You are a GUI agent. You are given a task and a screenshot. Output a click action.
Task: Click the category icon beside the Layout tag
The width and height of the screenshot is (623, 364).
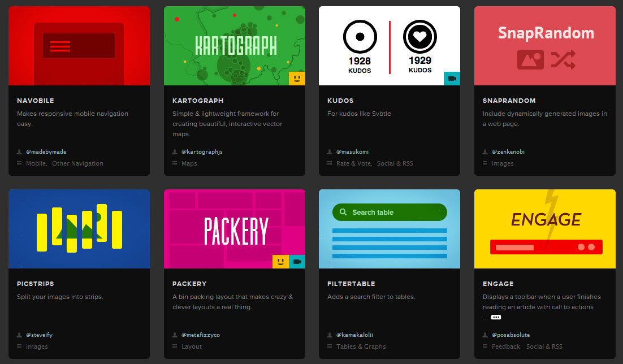[x=174, y=346]
